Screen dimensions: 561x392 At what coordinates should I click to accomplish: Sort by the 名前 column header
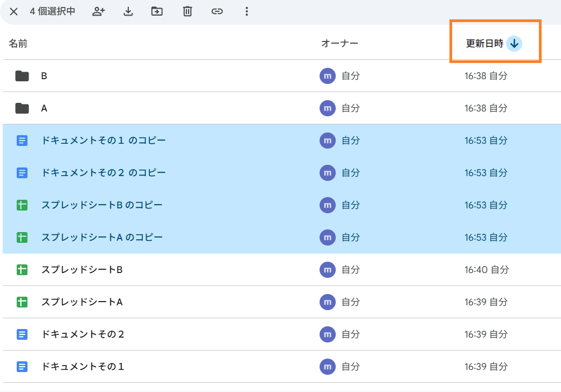[x=18, y=44]
